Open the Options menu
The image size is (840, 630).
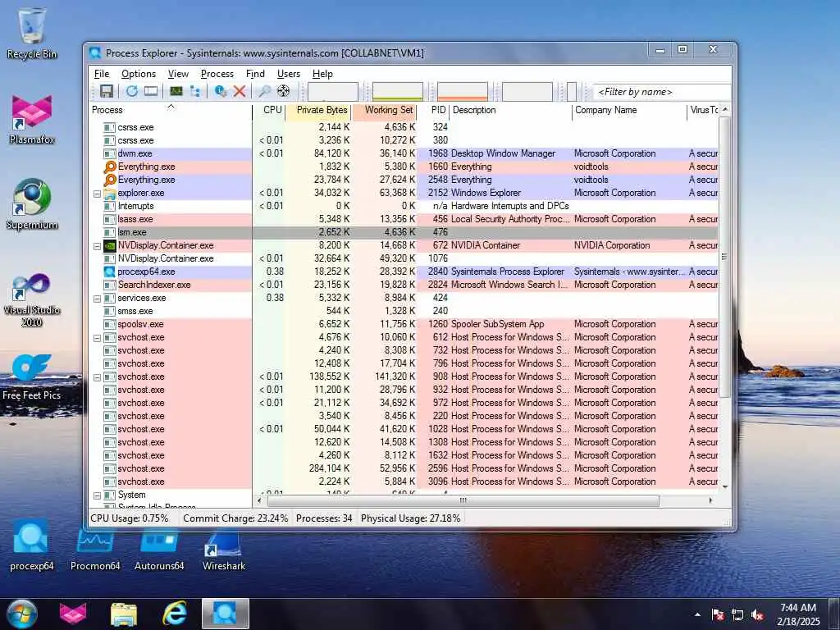138,74
